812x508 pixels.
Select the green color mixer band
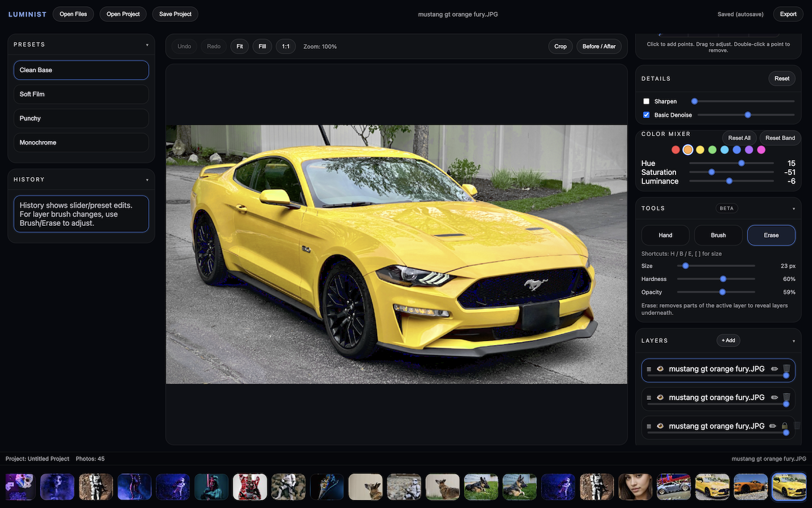712,150
